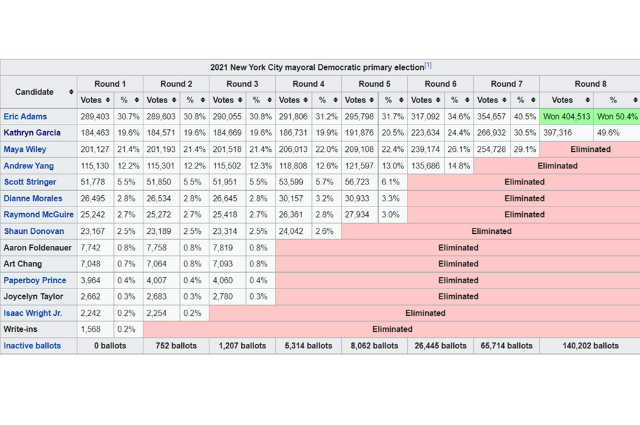Select Isaac Wright Jr. Round 2 votes 2,254
Image resolution: width=640 pixels, height=425 pixels.
coord(162,313)
